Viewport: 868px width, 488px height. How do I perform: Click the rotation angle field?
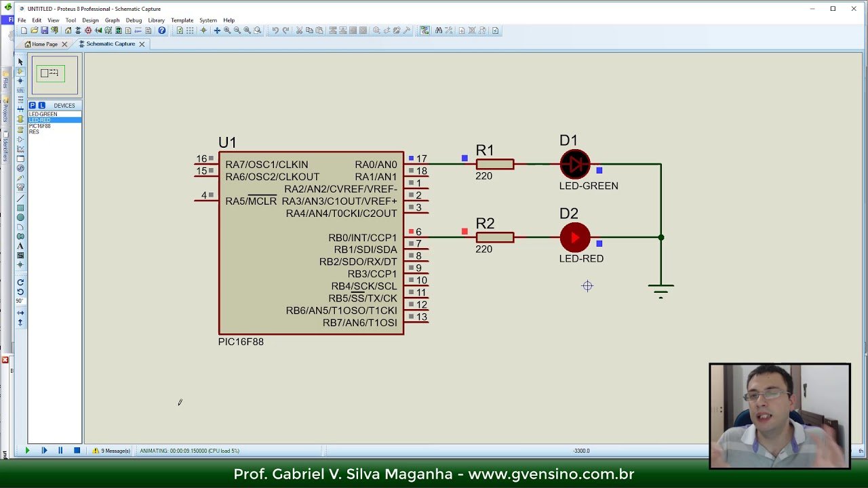click(x=20, y=300)
